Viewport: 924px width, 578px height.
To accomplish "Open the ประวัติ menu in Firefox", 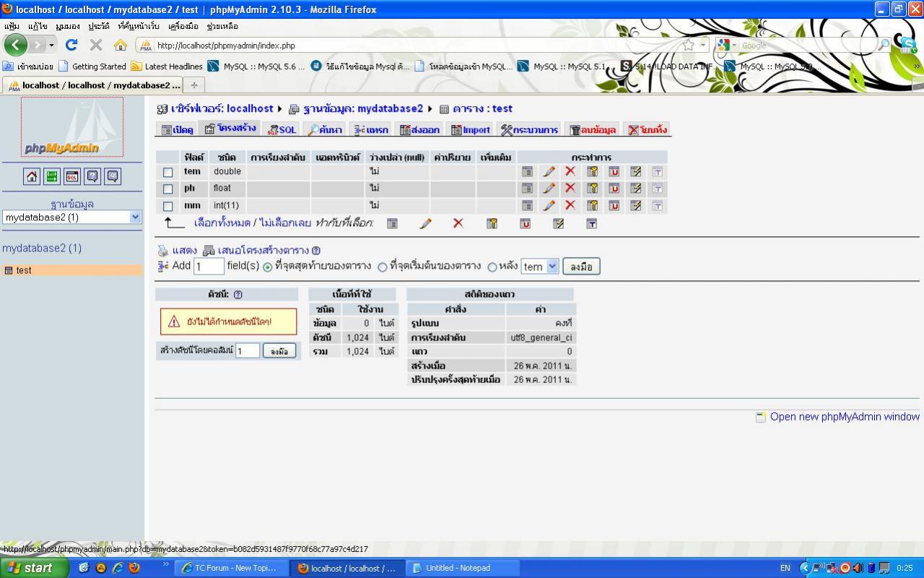I will [99, 26].
